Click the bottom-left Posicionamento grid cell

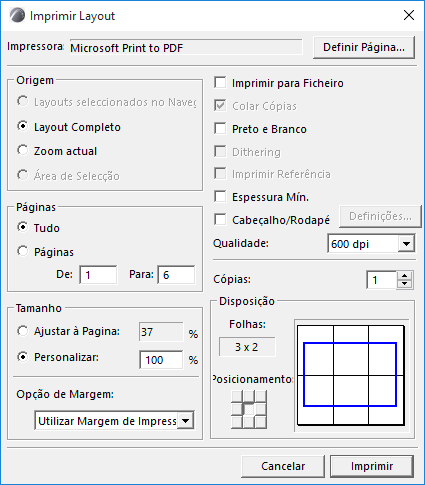coord(237,422)
